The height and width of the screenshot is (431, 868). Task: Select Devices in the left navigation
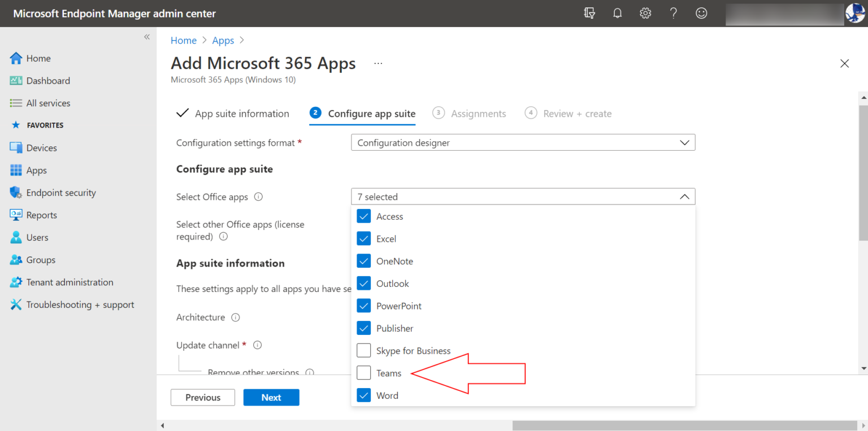(x=42, y=147)
